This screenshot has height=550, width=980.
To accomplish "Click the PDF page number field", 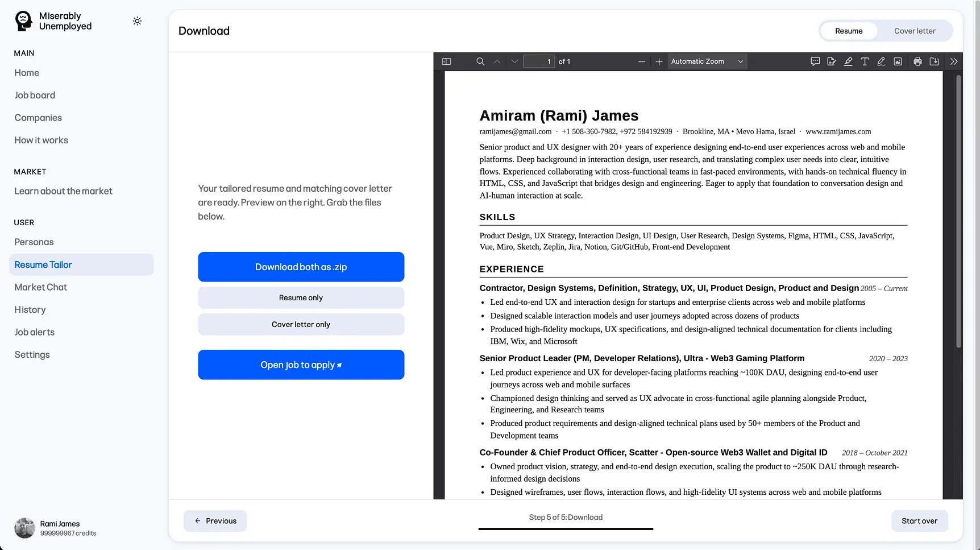I will 539,61.
